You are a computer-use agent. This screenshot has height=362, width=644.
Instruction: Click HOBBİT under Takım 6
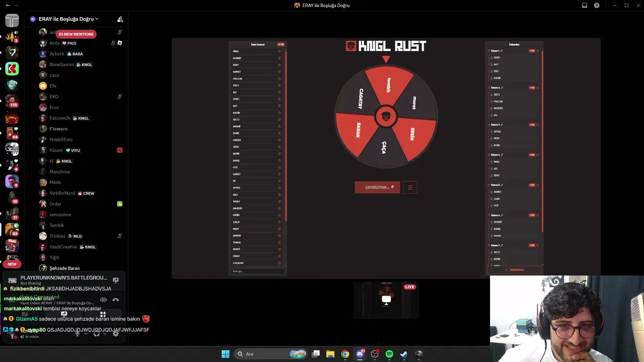pyautogui.click(x=498, y=222)
